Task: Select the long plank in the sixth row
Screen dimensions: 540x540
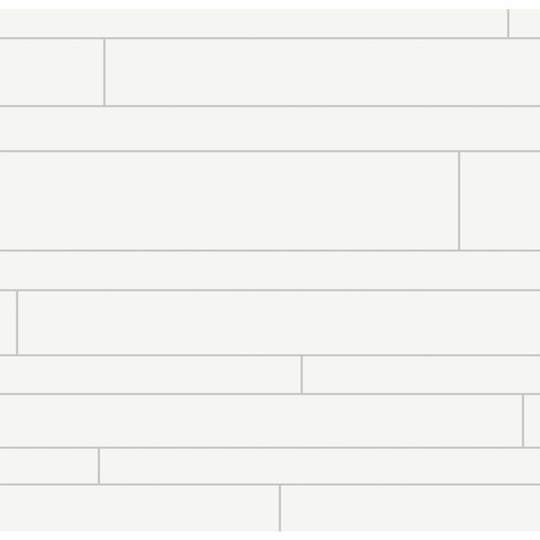Action: (279, 323)
